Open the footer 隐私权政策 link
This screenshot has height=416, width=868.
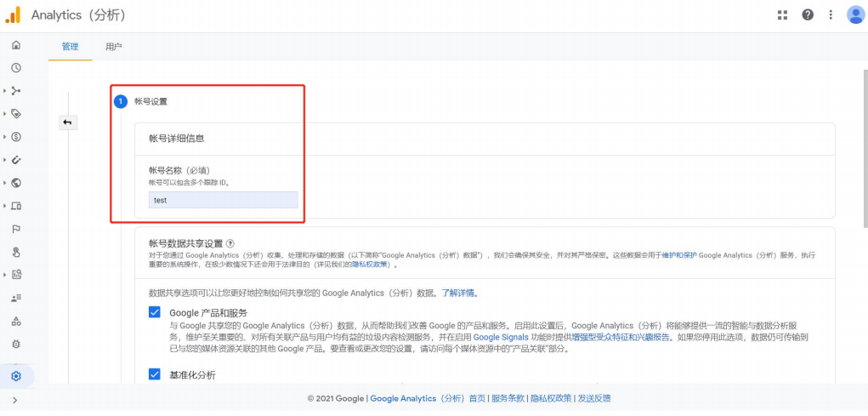tap(551, 398)
